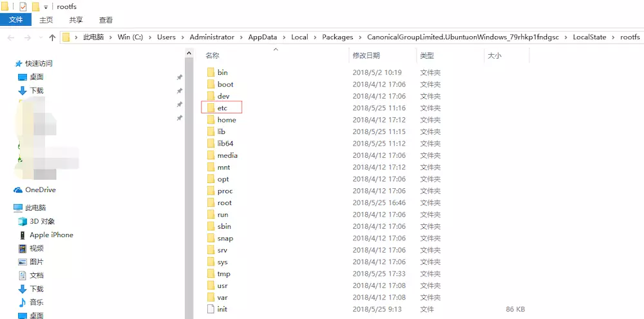Expand chevron after Administrator in address bar
The height and width of the screenshot is (319, 644).
pyautogui.click(x=241, y=37)
